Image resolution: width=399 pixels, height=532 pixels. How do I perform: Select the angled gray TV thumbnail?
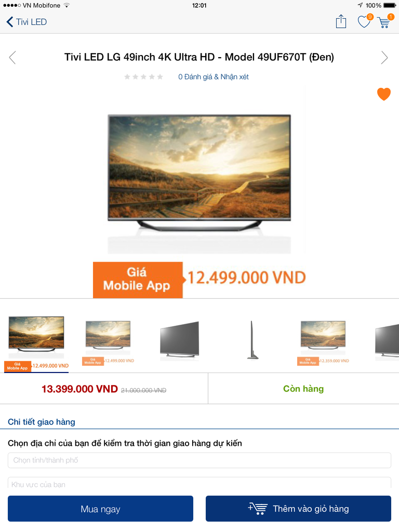pyautogui.click(x=179, y=340)
